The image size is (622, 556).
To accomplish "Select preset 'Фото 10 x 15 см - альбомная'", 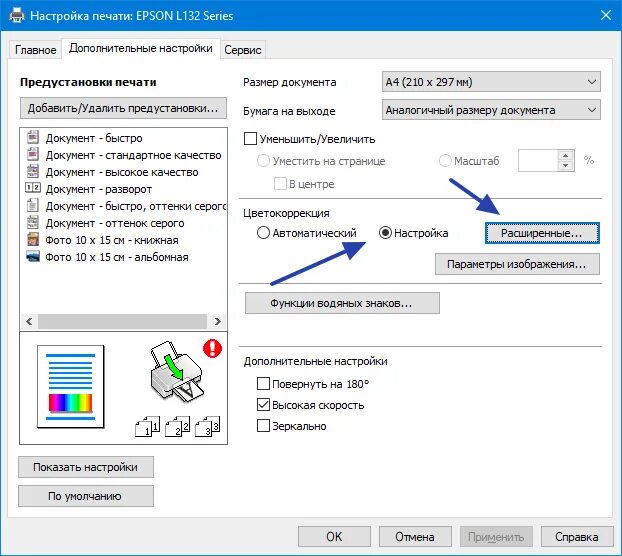I will [117, 257].
